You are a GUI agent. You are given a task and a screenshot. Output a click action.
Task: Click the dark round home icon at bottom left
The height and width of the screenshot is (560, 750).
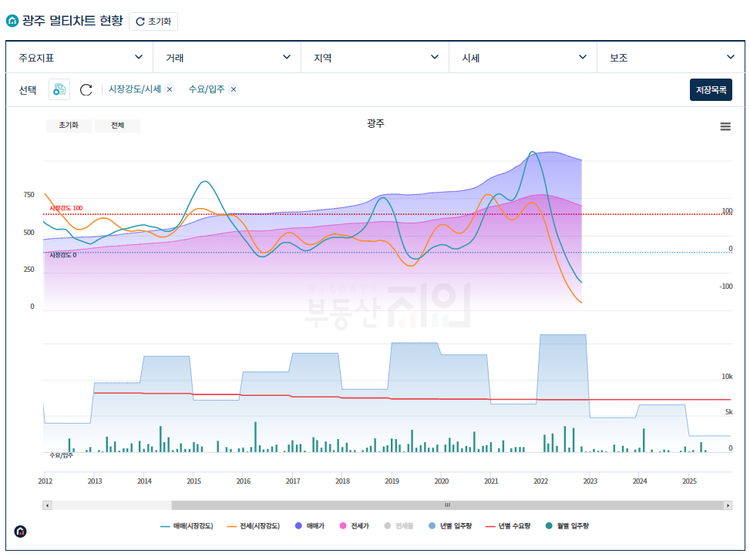point(20,531)
